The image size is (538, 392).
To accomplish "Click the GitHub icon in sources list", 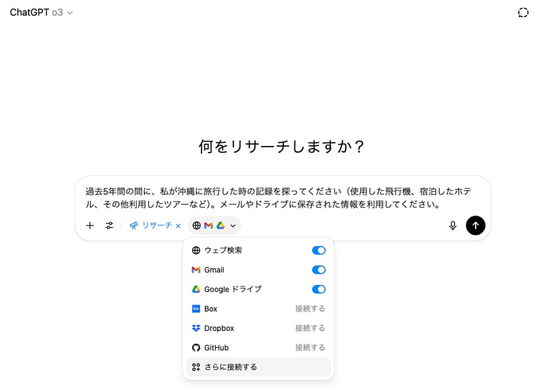I will click(x=196, y=348).
